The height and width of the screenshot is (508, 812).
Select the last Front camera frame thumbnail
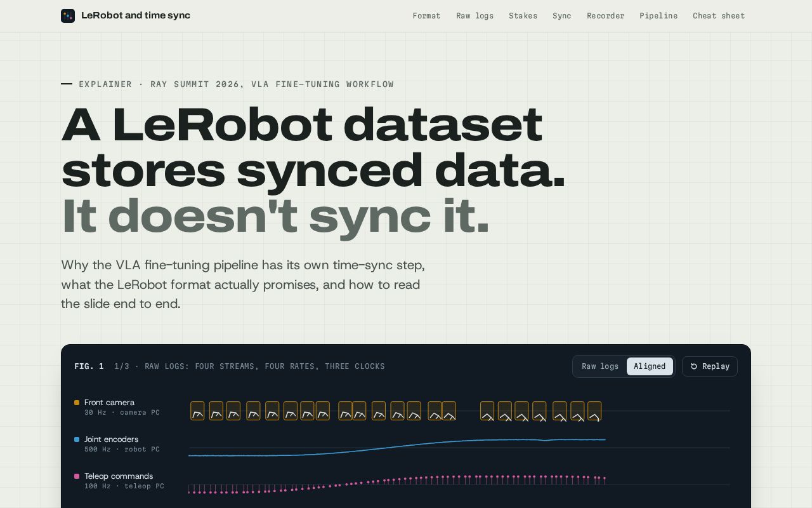coord(594,411)
